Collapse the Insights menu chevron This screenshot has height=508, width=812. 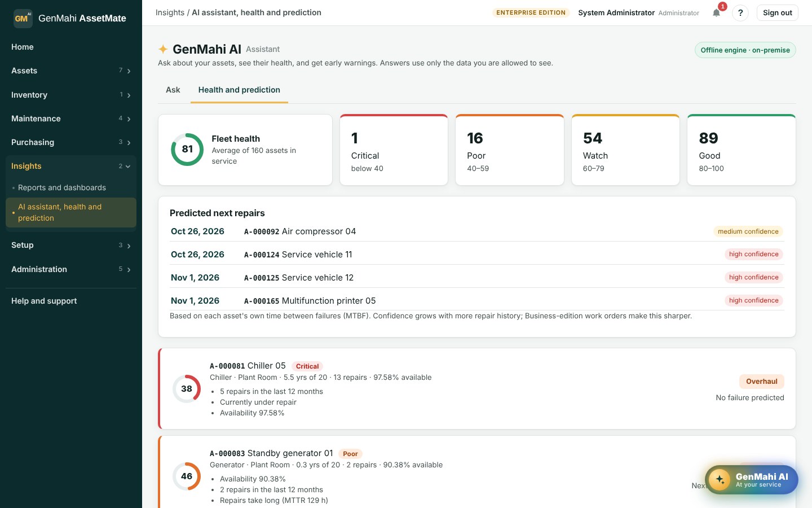128,167
